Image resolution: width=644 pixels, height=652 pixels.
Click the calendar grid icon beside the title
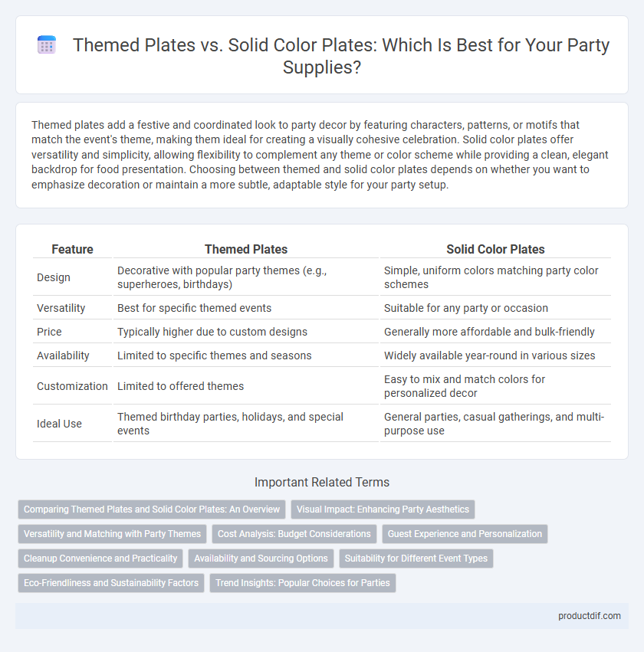pos(47,45)
